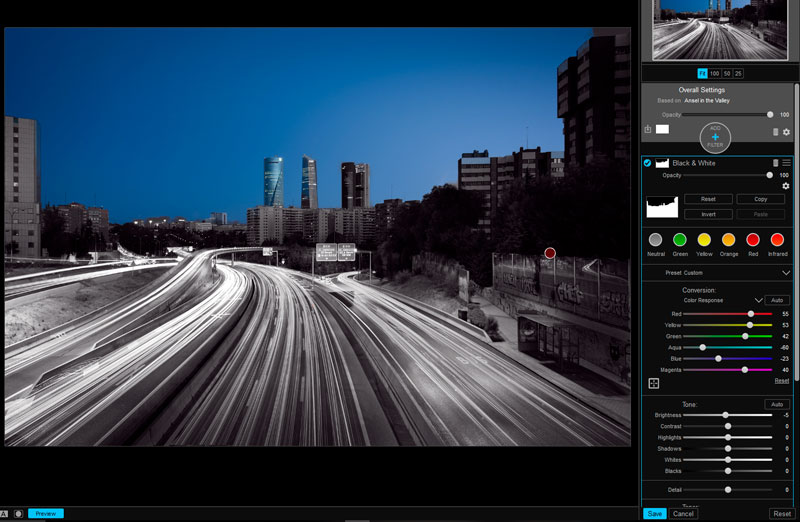Expand the Preset Custom dropdown
This screenshot has width=800, height=522.
[x=786, y=272]
